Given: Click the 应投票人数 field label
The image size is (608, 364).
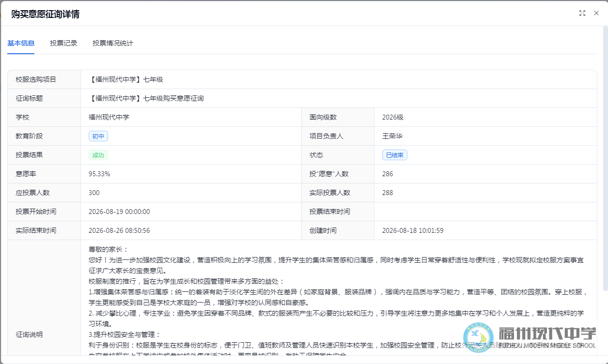Looking at the screenshot, I should (x=32, y=193).
